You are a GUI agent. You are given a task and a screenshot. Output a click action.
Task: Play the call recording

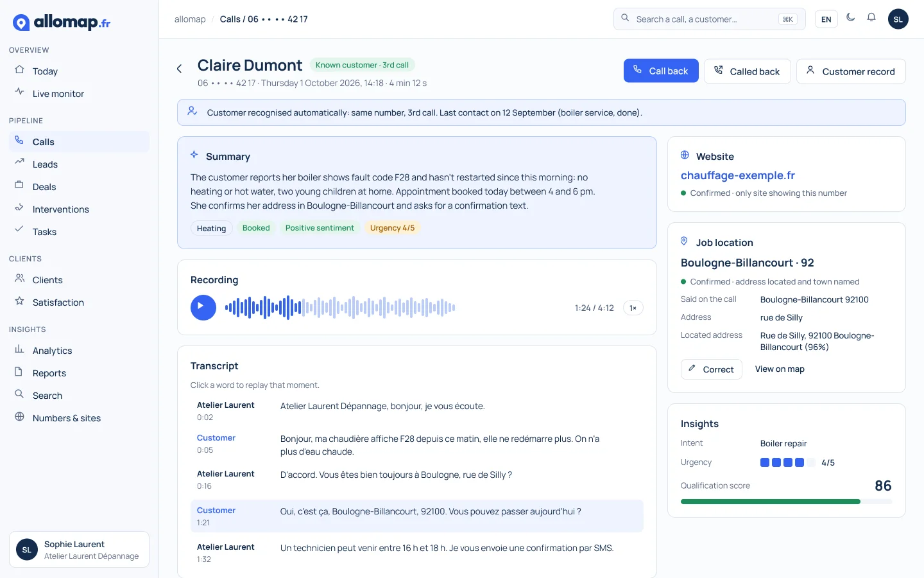click(x=203, y=307)
